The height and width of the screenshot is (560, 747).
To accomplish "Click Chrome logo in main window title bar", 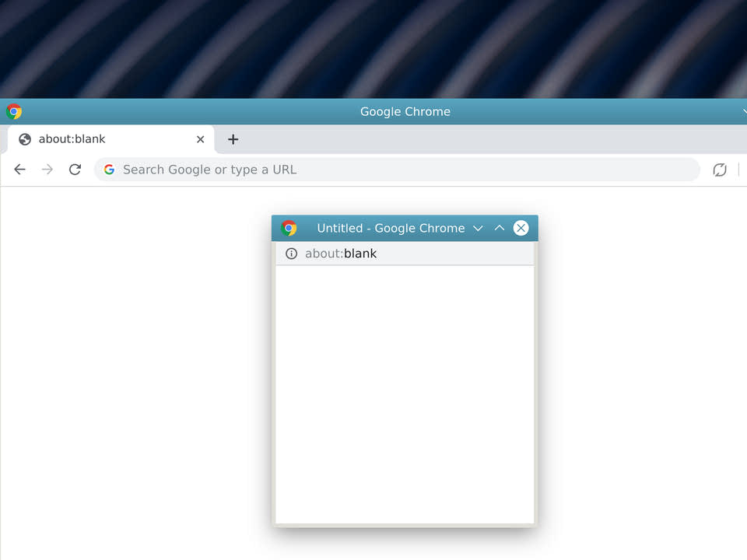I will (14, 112).
